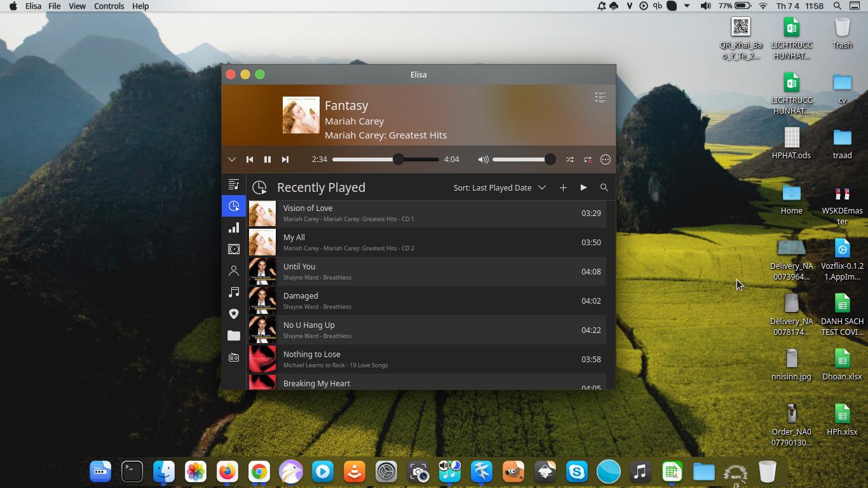Pause the current song Fantasy
Image resolution: width=868 pixels, height=488 pixels.
[268, 159]
